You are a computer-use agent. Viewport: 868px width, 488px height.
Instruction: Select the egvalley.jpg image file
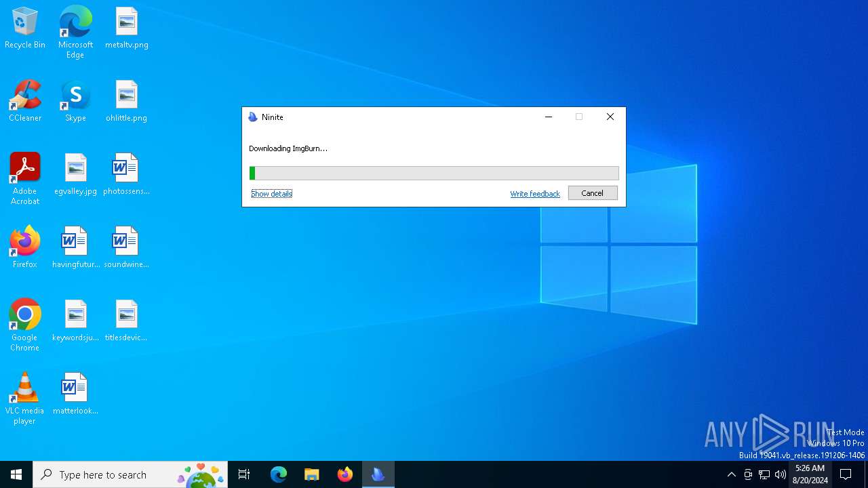pos(75,175)
